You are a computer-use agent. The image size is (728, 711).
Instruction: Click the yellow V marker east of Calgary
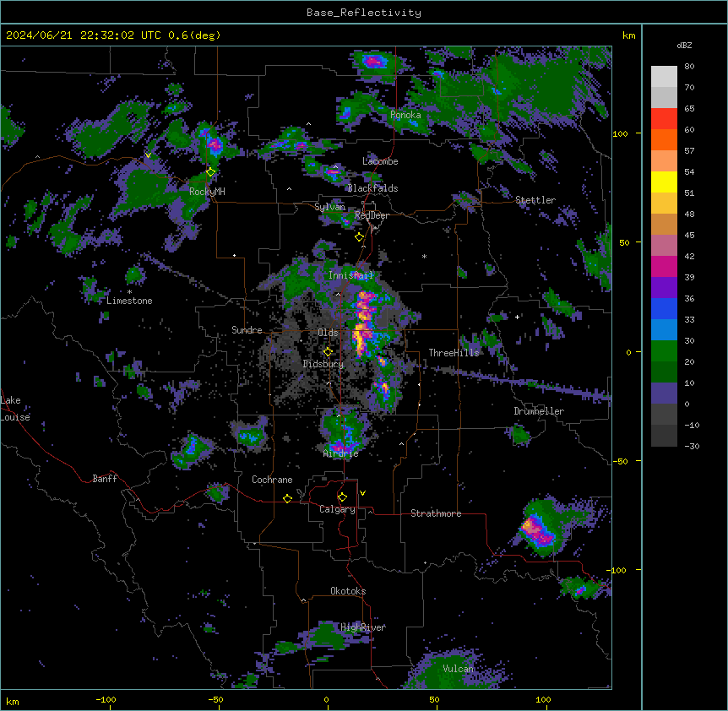pyautogui.click(x=362, y=493)
